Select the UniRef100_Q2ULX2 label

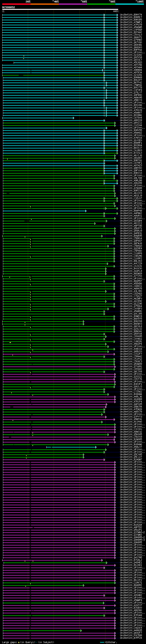131,329
